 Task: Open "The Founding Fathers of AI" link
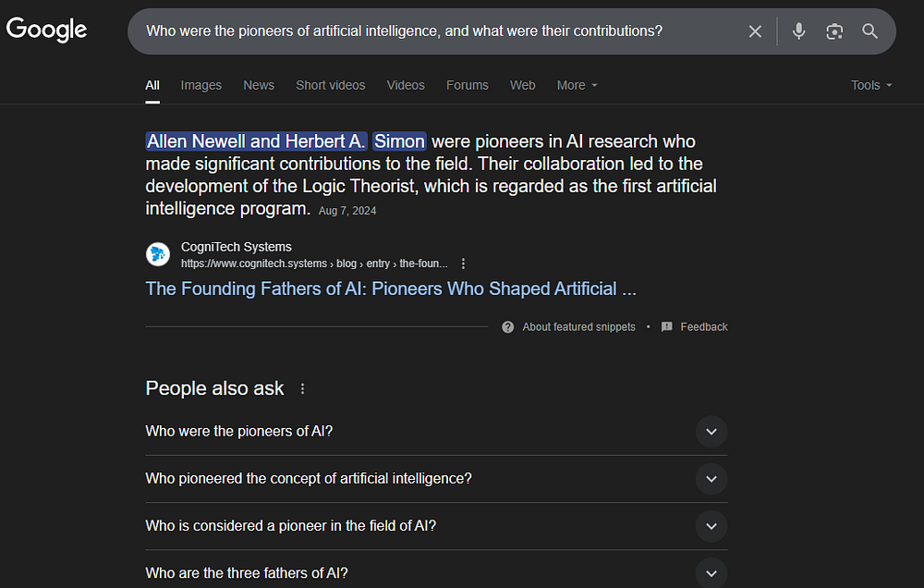tap(391, 288)
